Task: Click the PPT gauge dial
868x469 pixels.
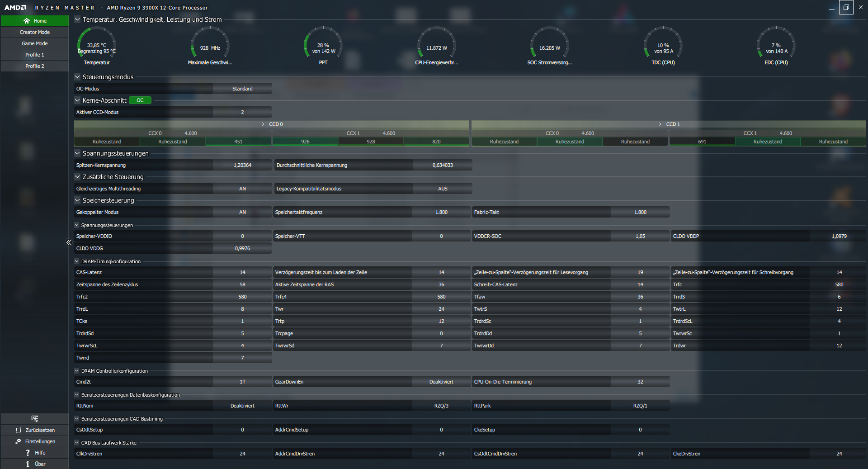Action: pos(323,42)
